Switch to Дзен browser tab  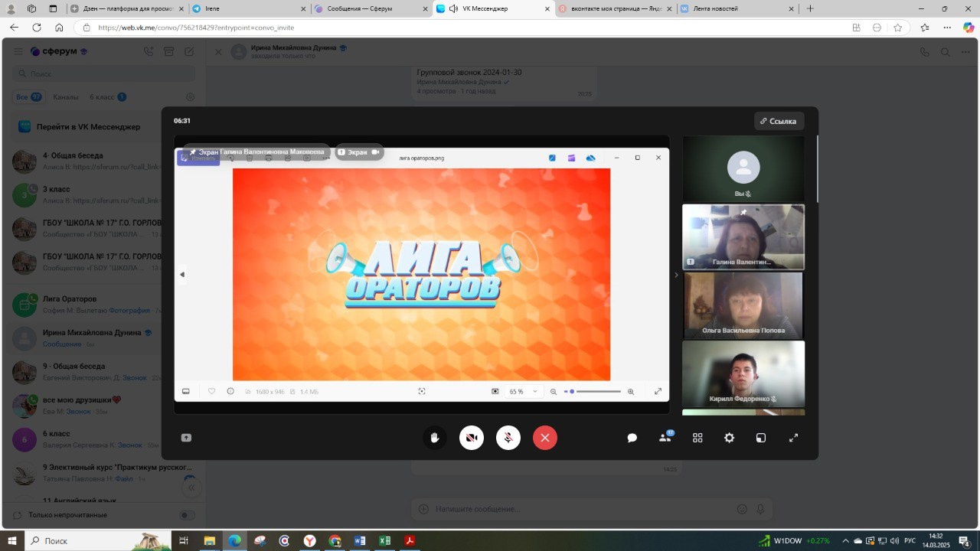point(126,8)
